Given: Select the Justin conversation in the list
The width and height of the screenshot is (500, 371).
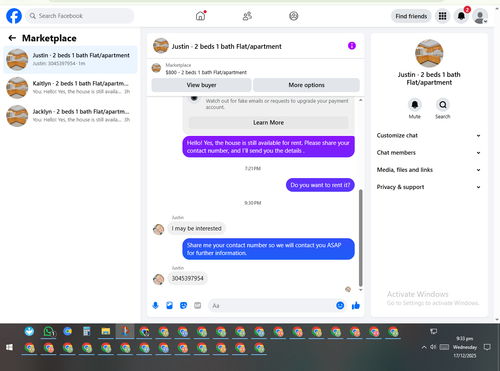Looking at the screenshot, I should click(70, 59).
